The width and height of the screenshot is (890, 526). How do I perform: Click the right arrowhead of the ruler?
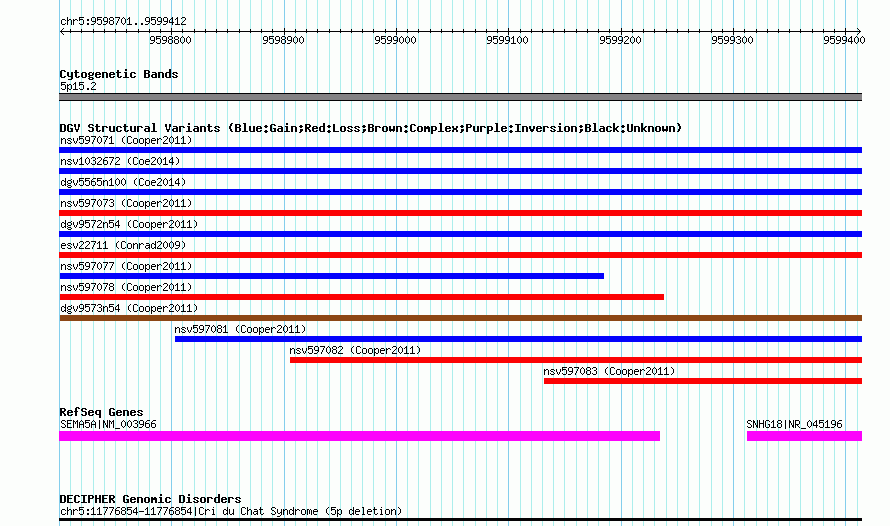859,31
